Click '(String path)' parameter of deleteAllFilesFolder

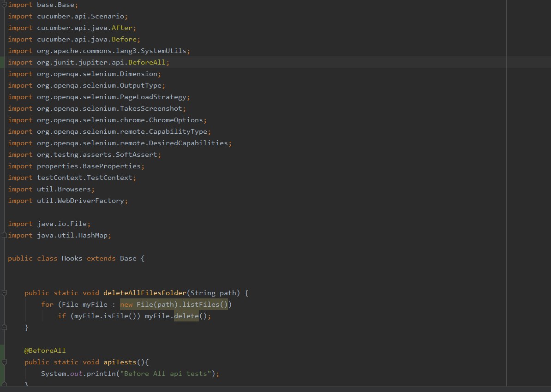[x=213, y=293]
